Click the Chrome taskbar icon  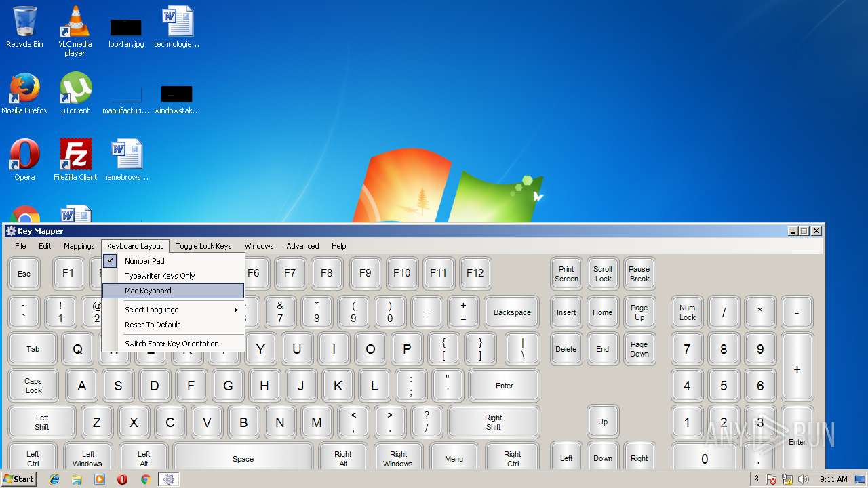[x=145, y=479]
